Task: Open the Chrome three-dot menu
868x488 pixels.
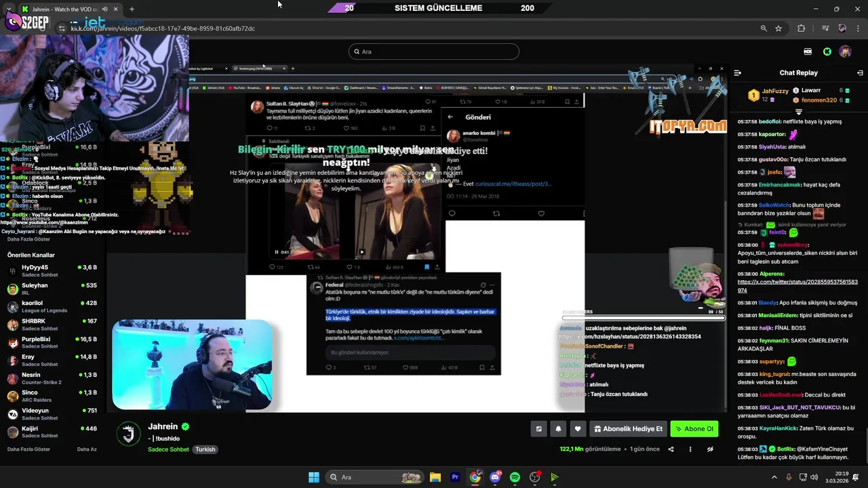Action: 858,28
